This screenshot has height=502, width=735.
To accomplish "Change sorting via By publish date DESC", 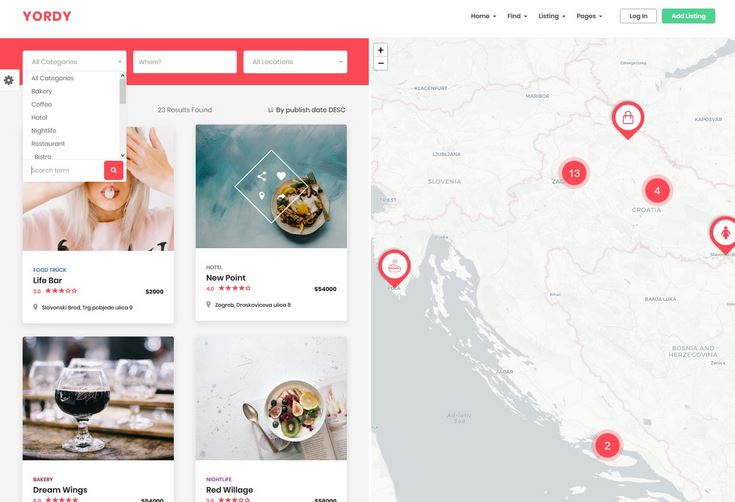I will (307, 110).
